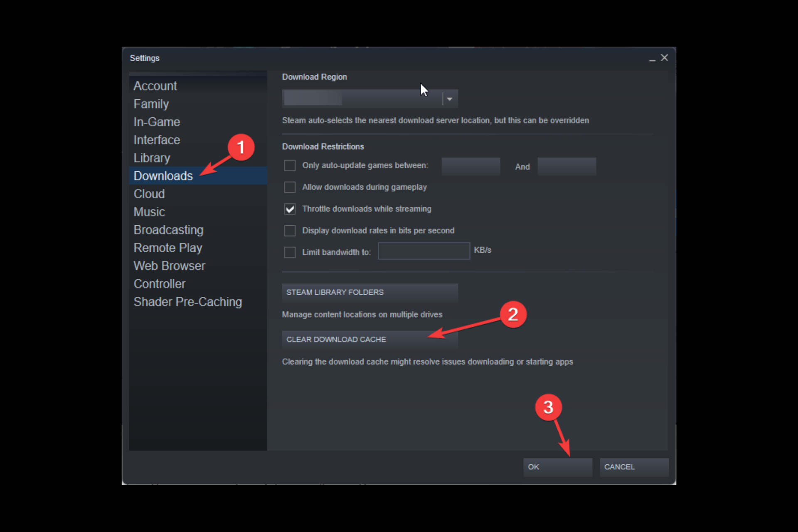This screenshot has width=798, height=532.
Task: Enable Display download rates in bits per second
Action: [x=290, y=230]
